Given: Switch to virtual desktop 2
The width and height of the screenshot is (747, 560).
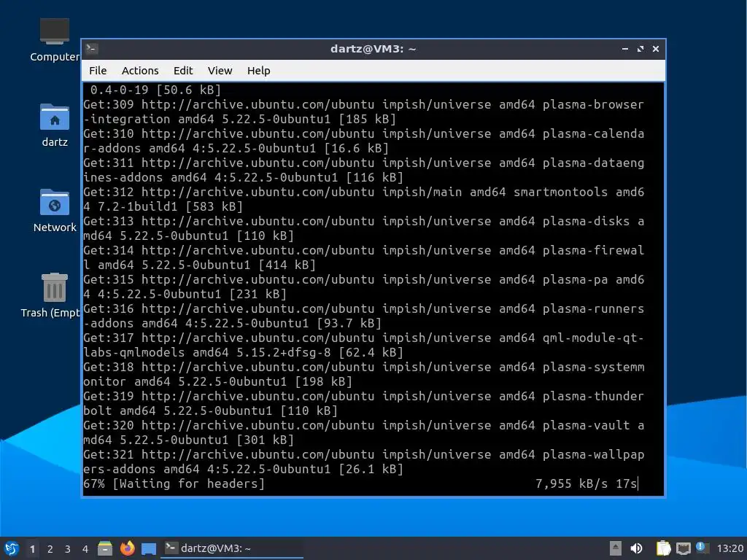Looking at the screenshot, I should click(50, 549).
